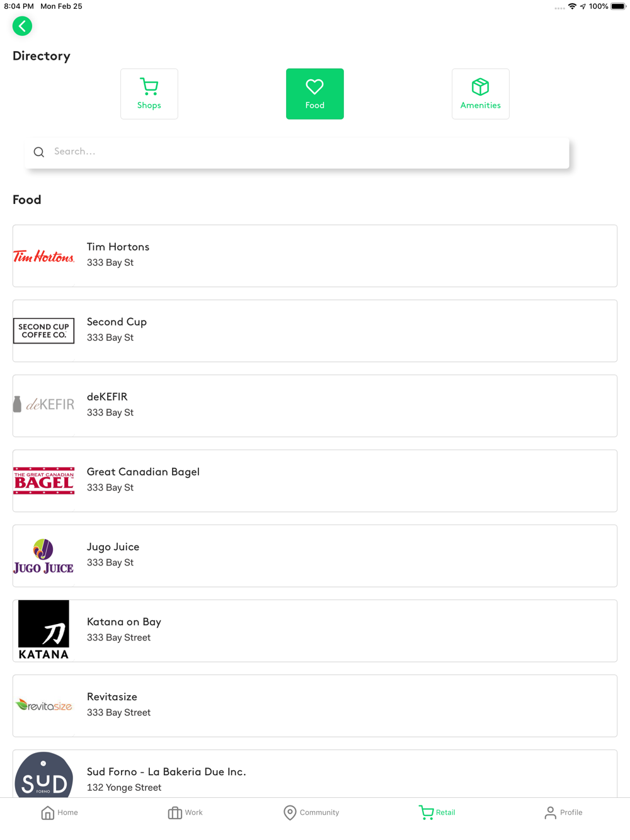Select the Food category tile
The width and height of the screenshot is (630, 840).
click(315, 94)
